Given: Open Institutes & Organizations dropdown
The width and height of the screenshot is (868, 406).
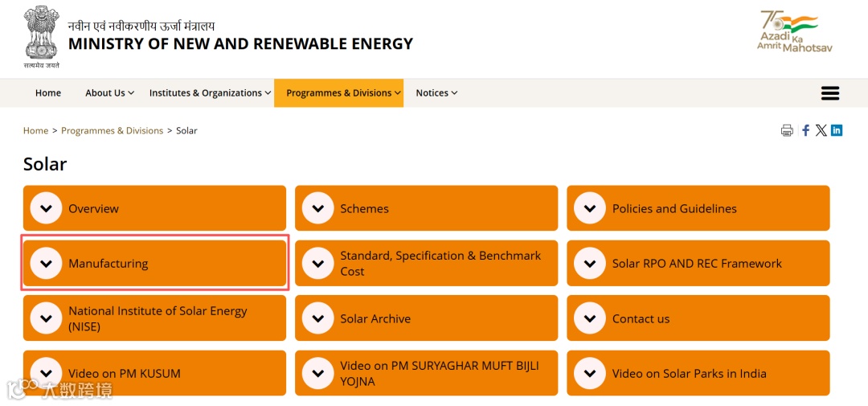Looking at the screenshot, I should pyautogui.click(x=211, y=93).
